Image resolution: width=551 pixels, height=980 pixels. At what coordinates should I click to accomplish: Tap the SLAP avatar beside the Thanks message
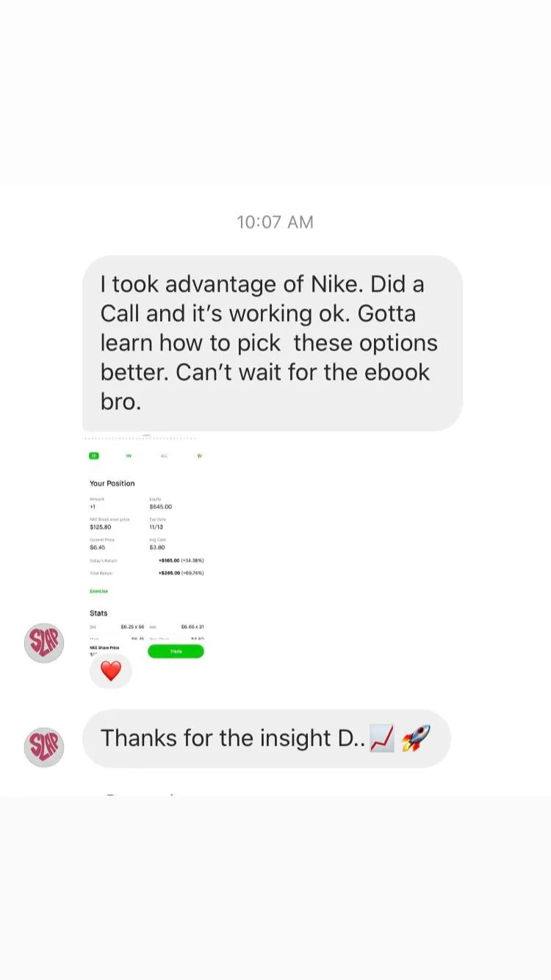click(x=44, y=747)
